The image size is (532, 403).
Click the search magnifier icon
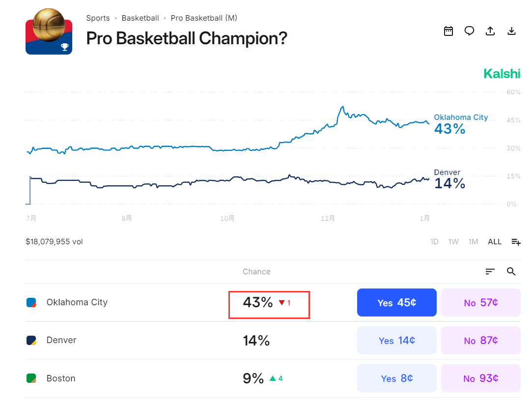point(511,271)
